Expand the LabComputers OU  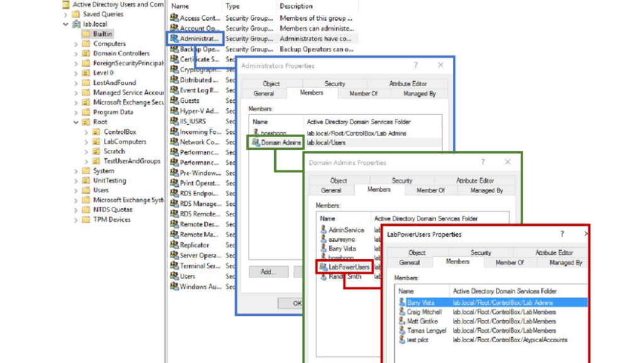[x=86, y=142]
